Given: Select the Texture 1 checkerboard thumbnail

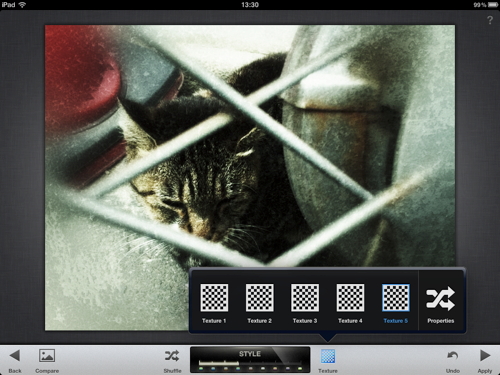Looking at the screenshot, I should (214, 298).
